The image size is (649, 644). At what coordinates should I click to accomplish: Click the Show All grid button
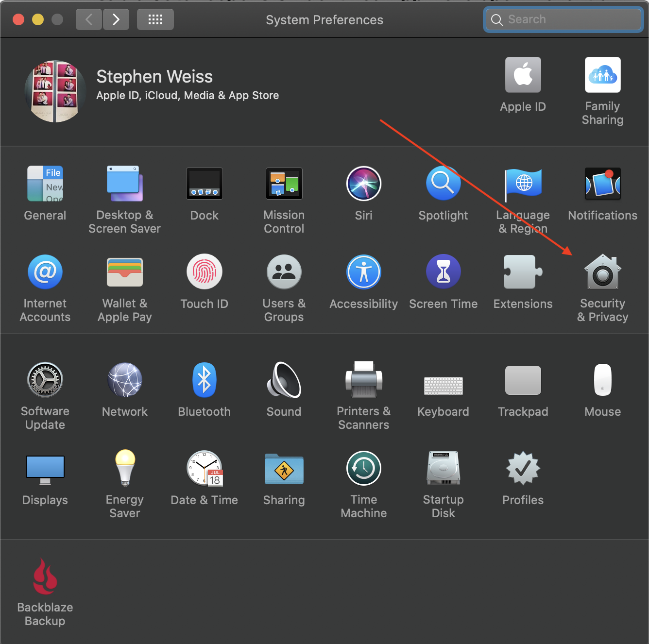(x=155, y=19)
